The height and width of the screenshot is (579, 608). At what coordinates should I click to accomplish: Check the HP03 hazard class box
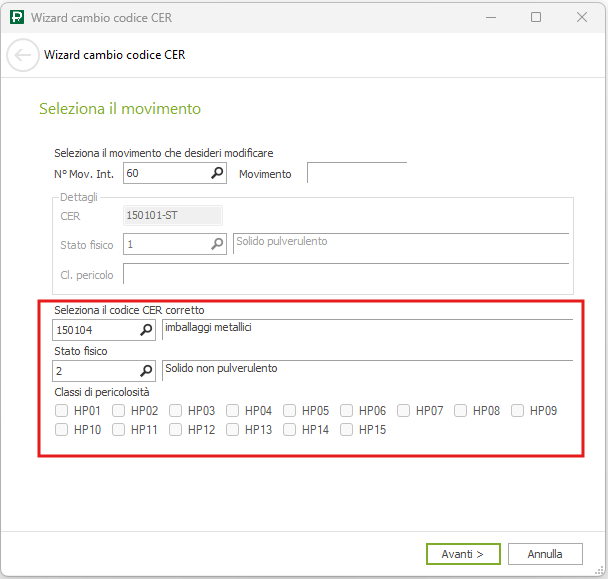point(176,410)
